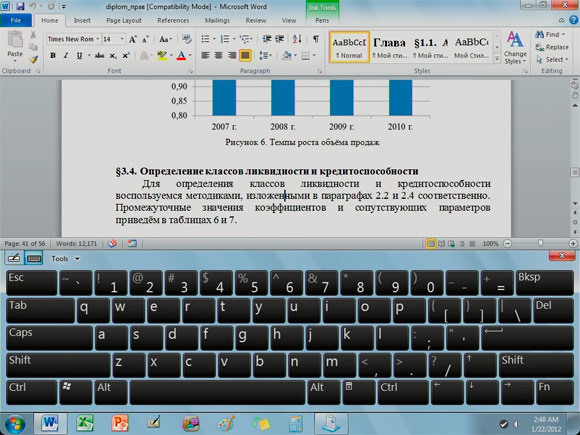Switch to the Mailings tab

[x=218, y=20]
